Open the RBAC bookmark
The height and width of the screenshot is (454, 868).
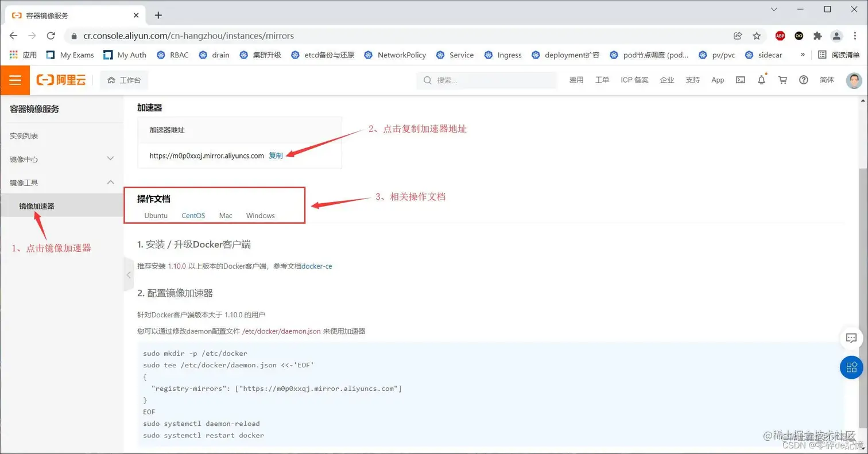tap(172, 55)
